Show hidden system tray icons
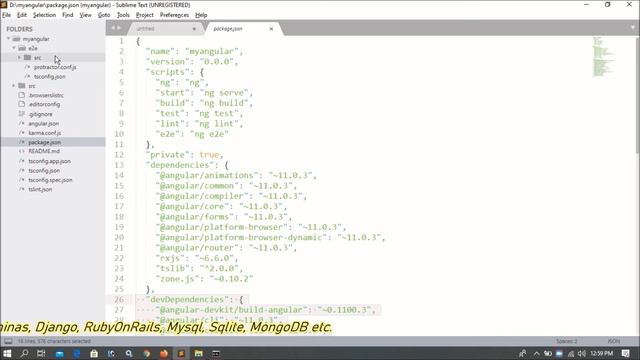Image resolution: width=640 pixels, height=360 pixels. coord(536,353)
